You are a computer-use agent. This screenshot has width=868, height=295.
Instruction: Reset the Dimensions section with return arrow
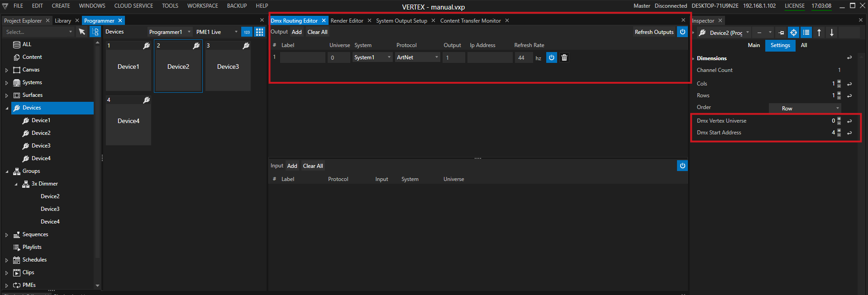click(x=849, y=58)
